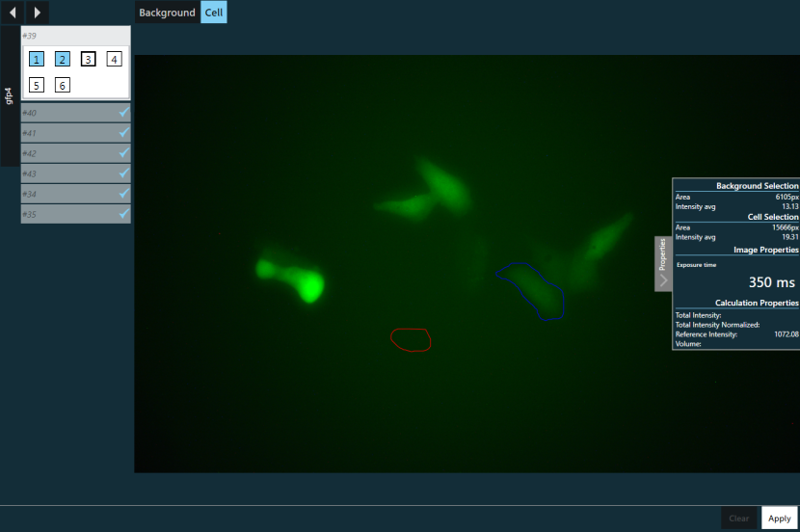Expand the #40 image row
This screenshot has width=800, height=532.
tap(75, 113)
